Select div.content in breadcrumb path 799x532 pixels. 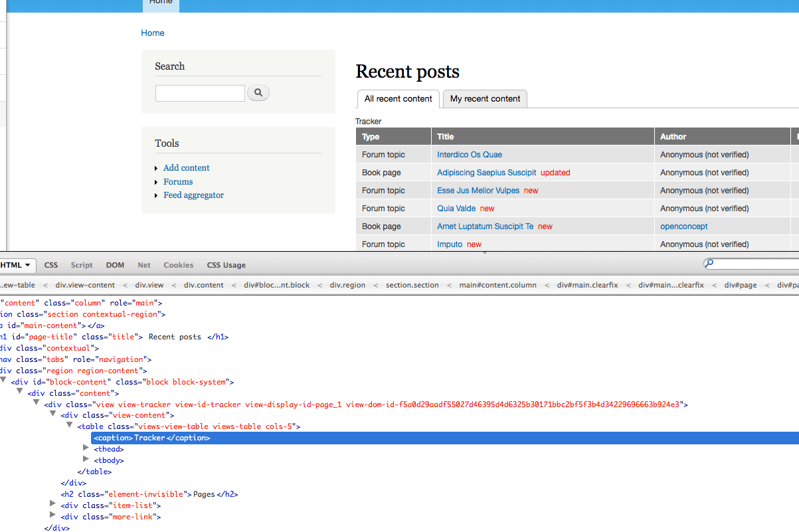[x=204, y=285]
